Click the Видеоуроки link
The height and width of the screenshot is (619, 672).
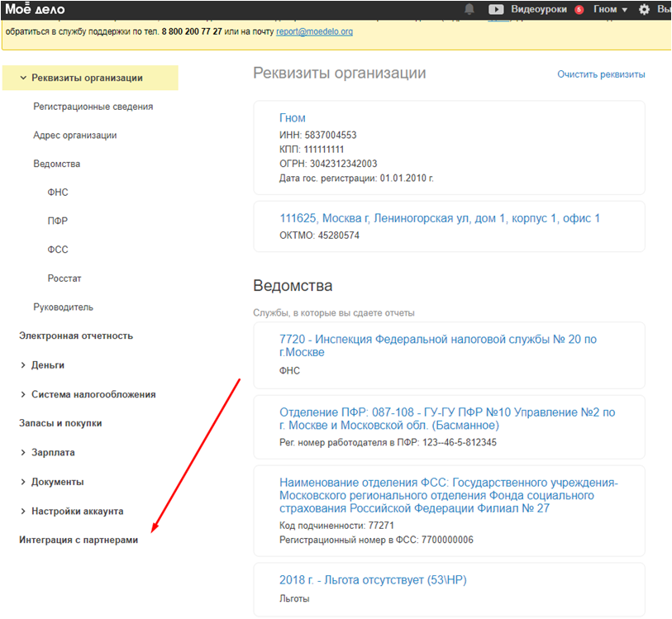539,9
